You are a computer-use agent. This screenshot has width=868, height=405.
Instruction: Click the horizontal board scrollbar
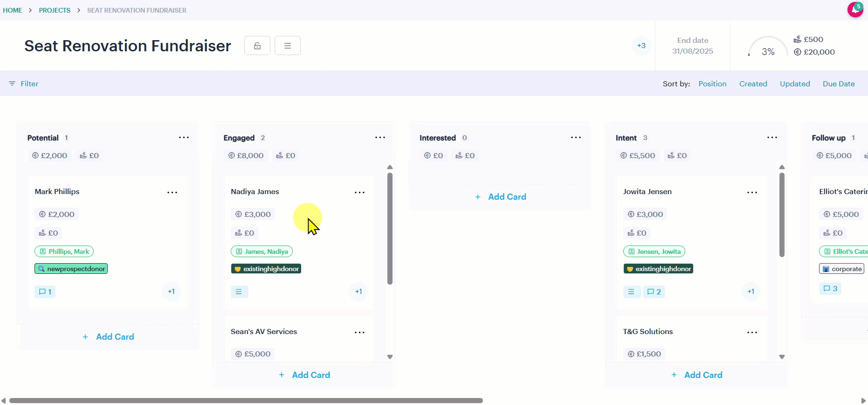tap(246, 400)
